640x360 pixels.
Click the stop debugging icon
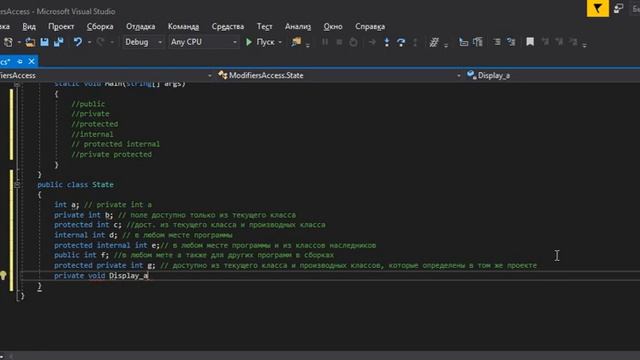pyautogui.click(x=339, y=42)
